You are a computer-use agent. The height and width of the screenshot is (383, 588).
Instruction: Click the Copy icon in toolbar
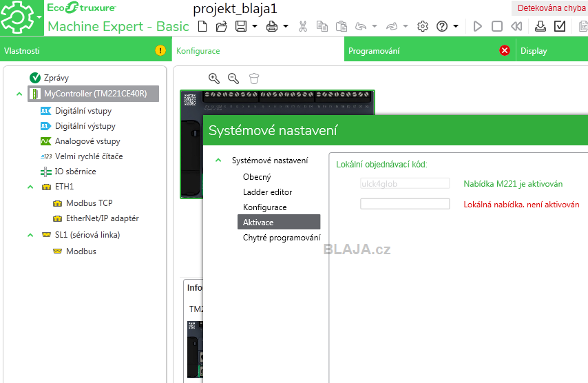322,26
